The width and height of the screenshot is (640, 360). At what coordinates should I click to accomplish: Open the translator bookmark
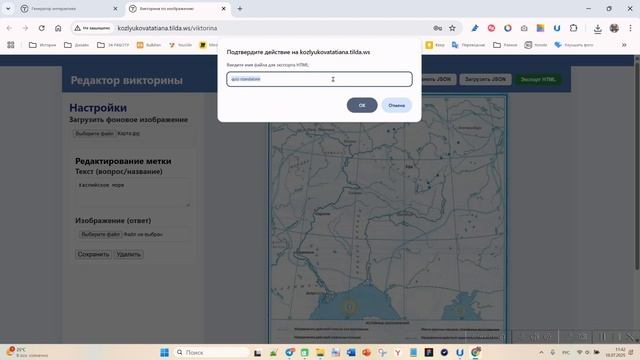click(469, 45)
